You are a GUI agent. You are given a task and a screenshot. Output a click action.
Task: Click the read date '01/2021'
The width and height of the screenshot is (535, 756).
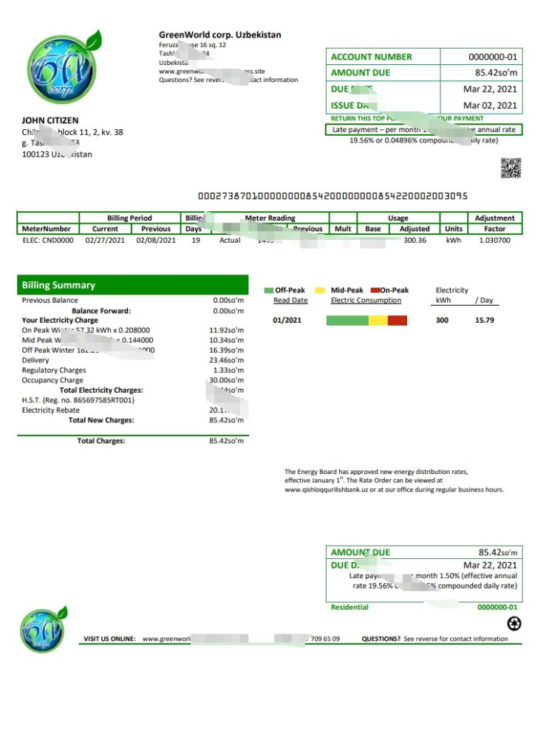(287, 320)
